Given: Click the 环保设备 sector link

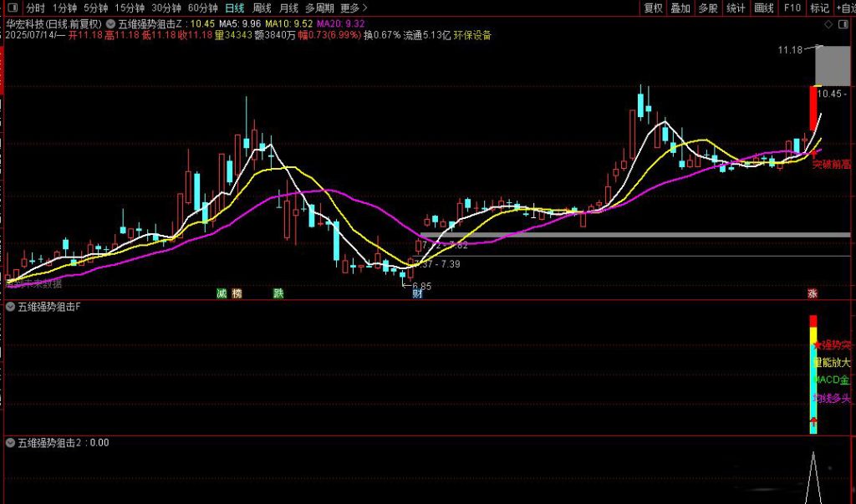Looking at the screenshot, I should [x=473, y=36].
